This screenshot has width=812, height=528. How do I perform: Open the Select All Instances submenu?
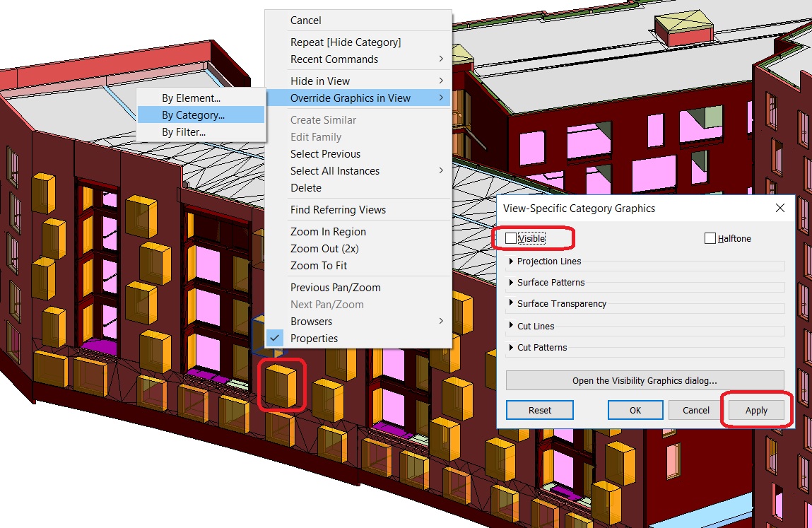(x=334, y=170)
